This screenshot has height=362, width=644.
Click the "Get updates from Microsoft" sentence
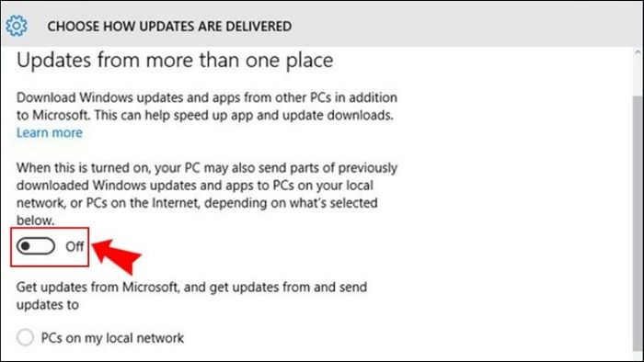(191, 296)
